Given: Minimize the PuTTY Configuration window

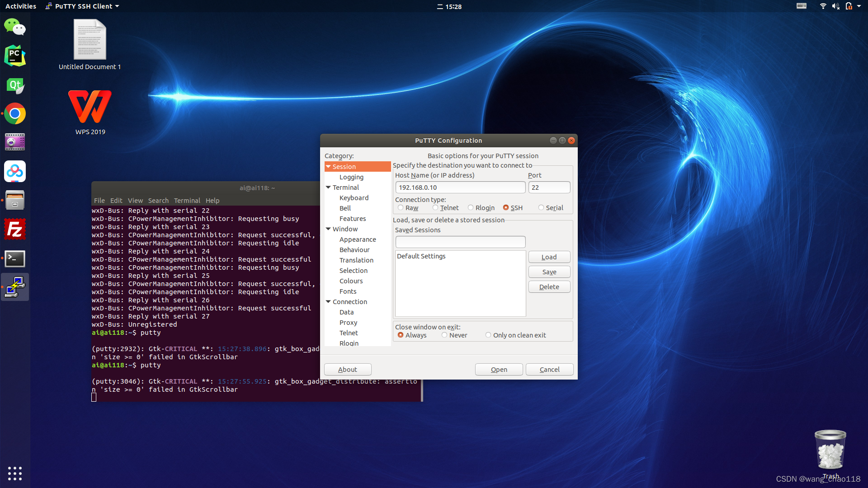Looking at the screenshot, I should tap(553, 141).
